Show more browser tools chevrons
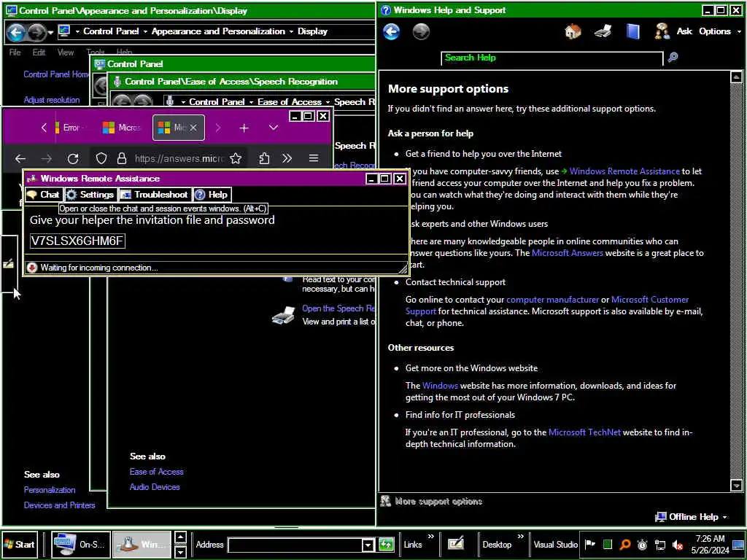Screen dimensions: 747x560 click(287, 158)
